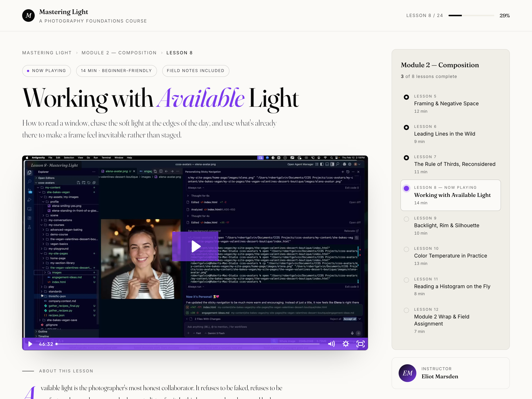Click '7 min' under Lesson 12

pyautogui.click(x=419, y=331)
